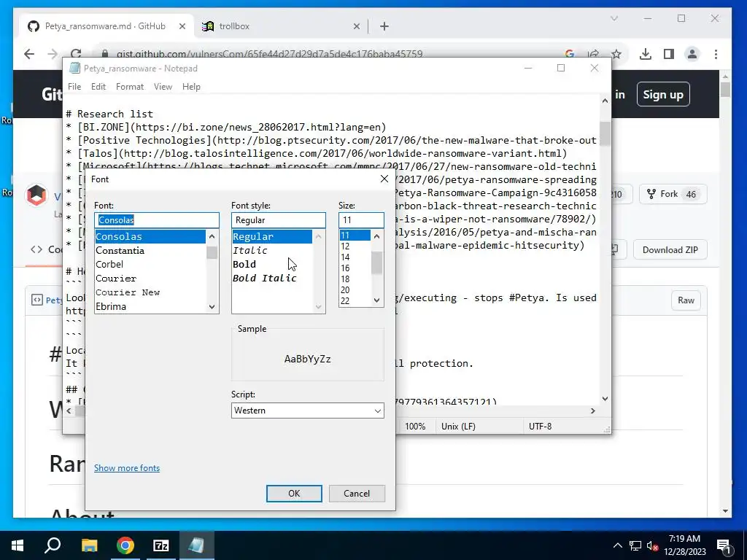Open Chrome three-dot menu
747x560 pixels.
(716, 54)
